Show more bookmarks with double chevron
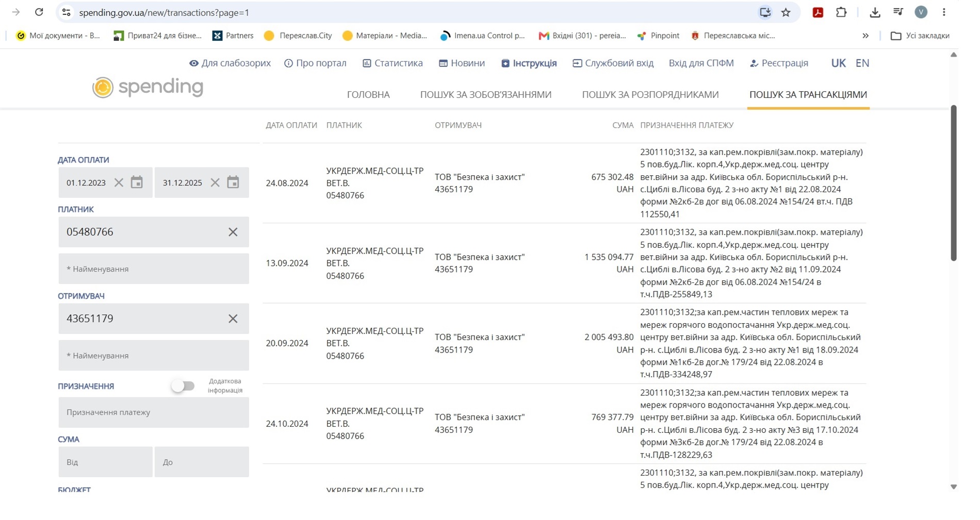This screenshot has width=980, height=520. point(865,36)
